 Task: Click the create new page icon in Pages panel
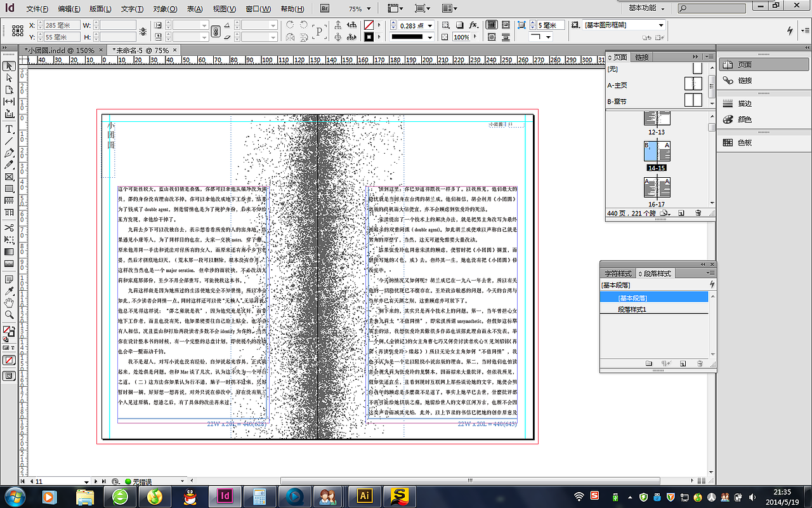[x=681, y=213]
